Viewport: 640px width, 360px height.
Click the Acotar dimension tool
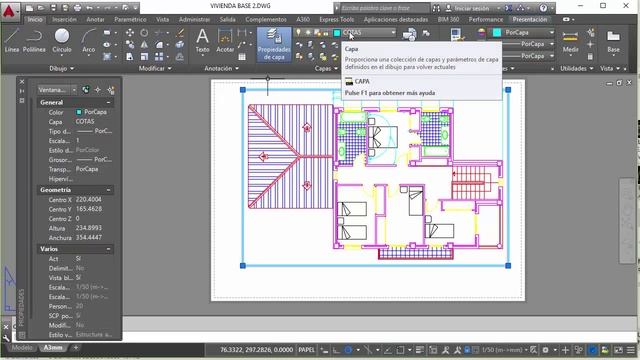tap(225, 41)
